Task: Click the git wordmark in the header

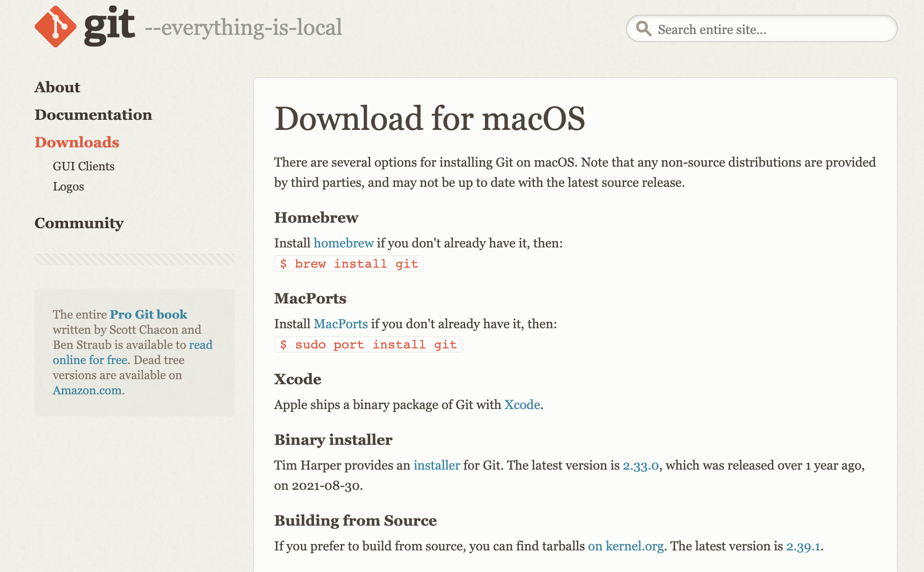Action: 109,26
